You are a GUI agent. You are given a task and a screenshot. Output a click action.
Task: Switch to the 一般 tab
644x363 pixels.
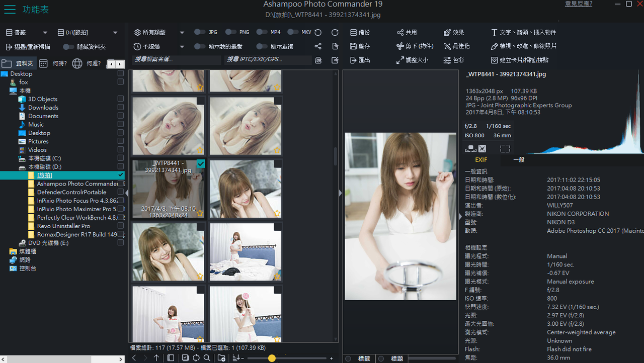coord(519,160)
